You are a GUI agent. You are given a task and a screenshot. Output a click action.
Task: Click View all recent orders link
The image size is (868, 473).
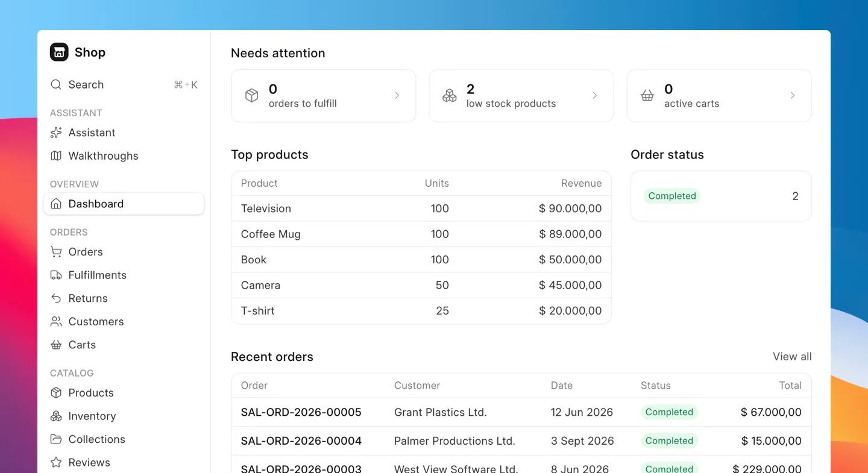coord(792,357)
